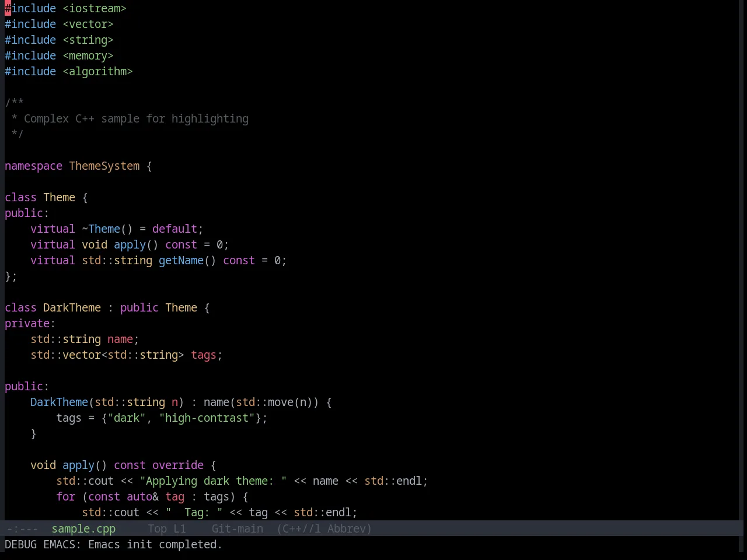The height and width of the screenshot is (560, 747).
Task: Click 'endl' on the 'Tag:' output line
Action: (x=338, y=512)
